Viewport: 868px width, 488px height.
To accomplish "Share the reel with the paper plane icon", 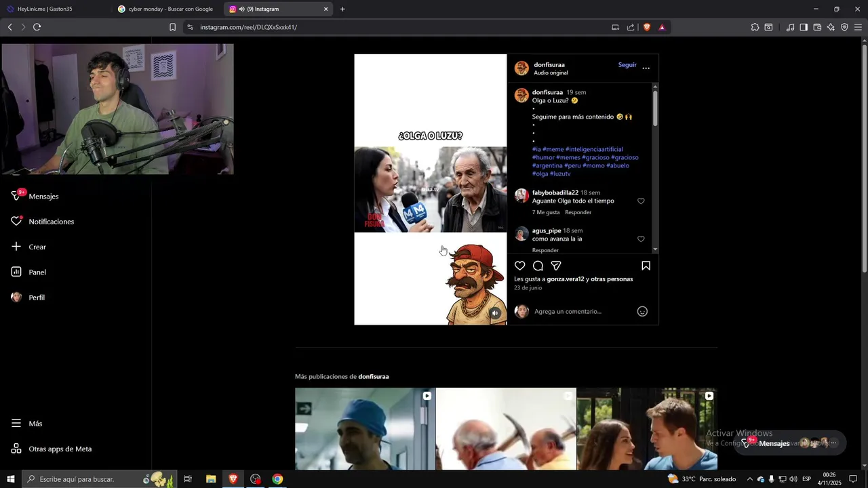I will pos(556,266).
